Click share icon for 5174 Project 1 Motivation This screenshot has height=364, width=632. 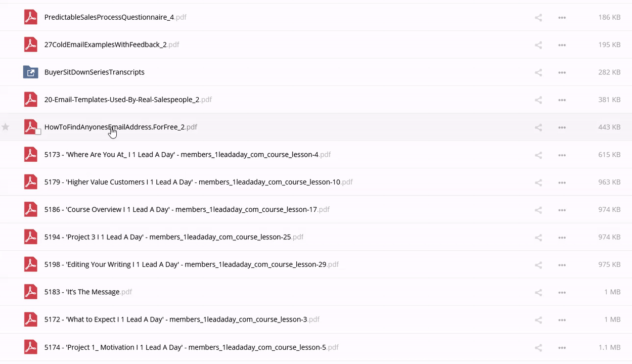pyautogui.click(x=538, y=348)
